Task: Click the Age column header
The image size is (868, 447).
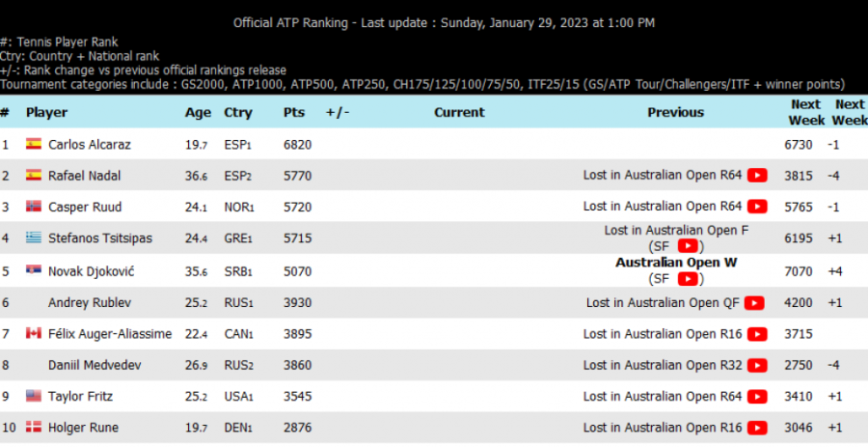Action: pyautogui.click(x=198, y=112)
